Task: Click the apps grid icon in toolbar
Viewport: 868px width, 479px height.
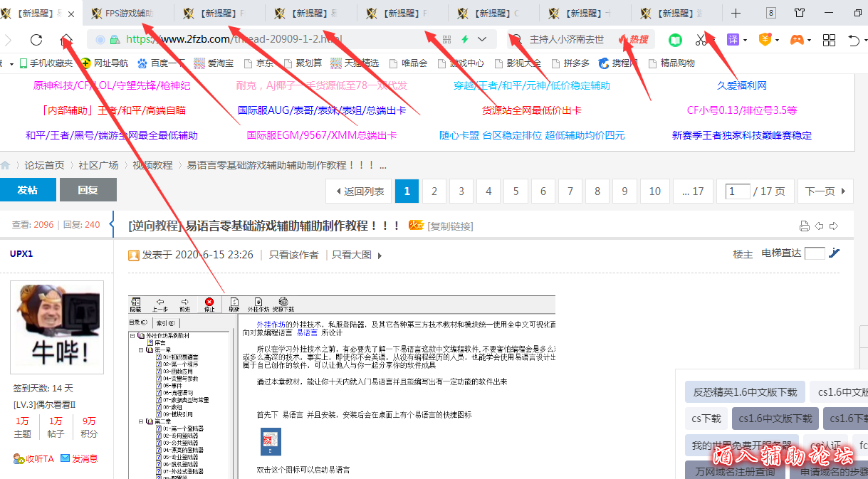Action: (x=829, y=40)
